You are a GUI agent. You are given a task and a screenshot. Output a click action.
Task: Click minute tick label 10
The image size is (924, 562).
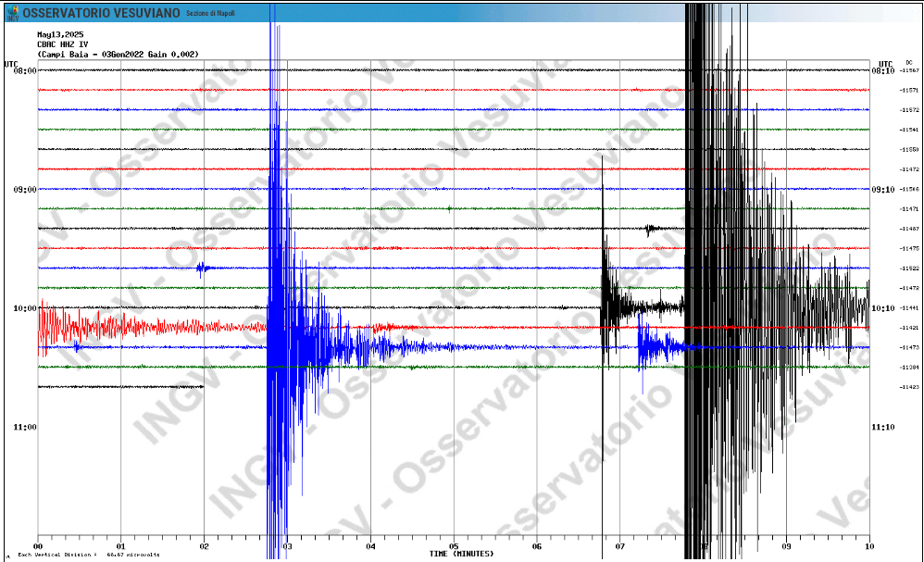click(x=869, y=546)
